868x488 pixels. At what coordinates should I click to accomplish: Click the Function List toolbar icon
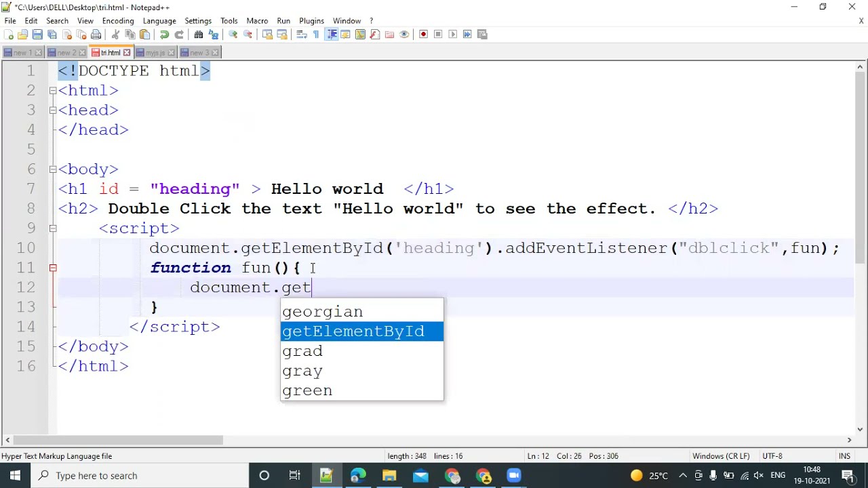pyautogui.click(x=375, y=35)
